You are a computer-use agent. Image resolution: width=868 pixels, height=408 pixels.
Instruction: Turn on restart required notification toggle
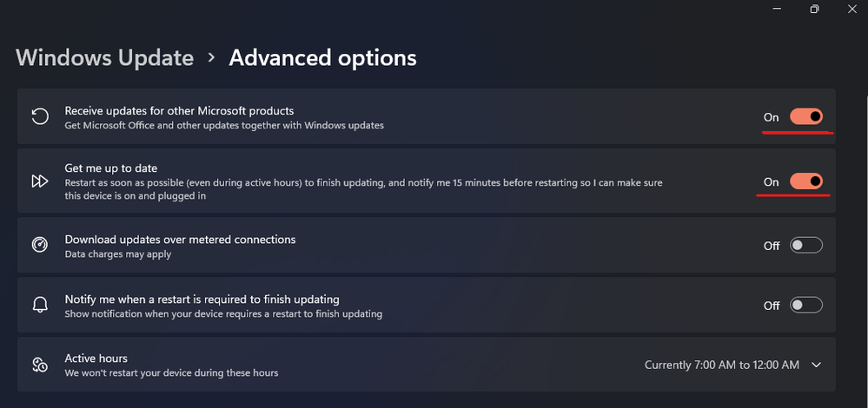(805, 306)
